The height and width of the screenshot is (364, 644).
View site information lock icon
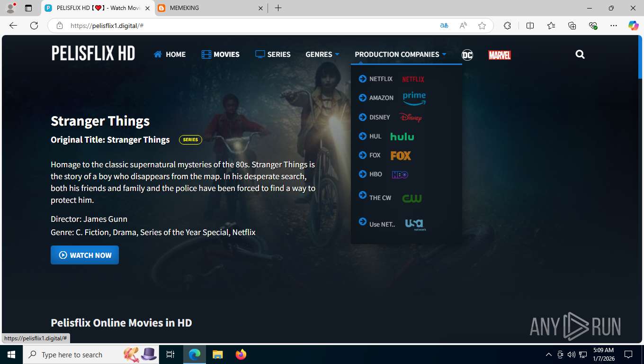[60, 26]
